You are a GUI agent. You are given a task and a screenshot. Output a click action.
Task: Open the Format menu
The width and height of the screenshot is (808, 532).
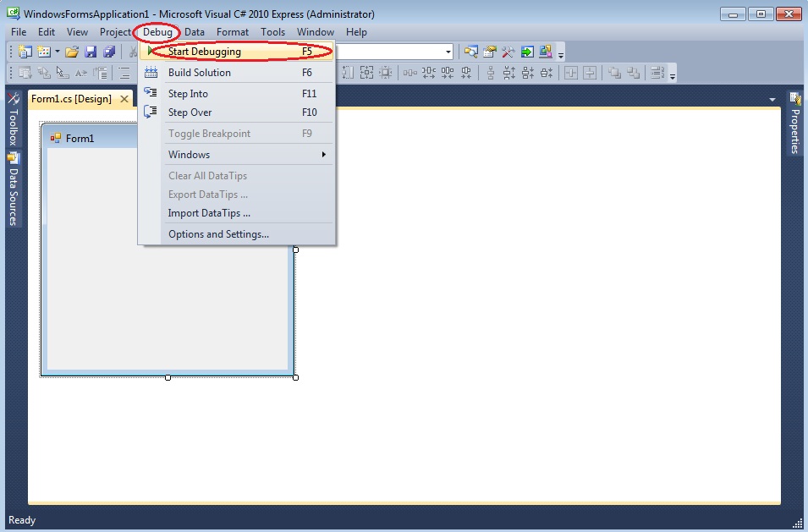pyautogui.click(x=233, y=32)
